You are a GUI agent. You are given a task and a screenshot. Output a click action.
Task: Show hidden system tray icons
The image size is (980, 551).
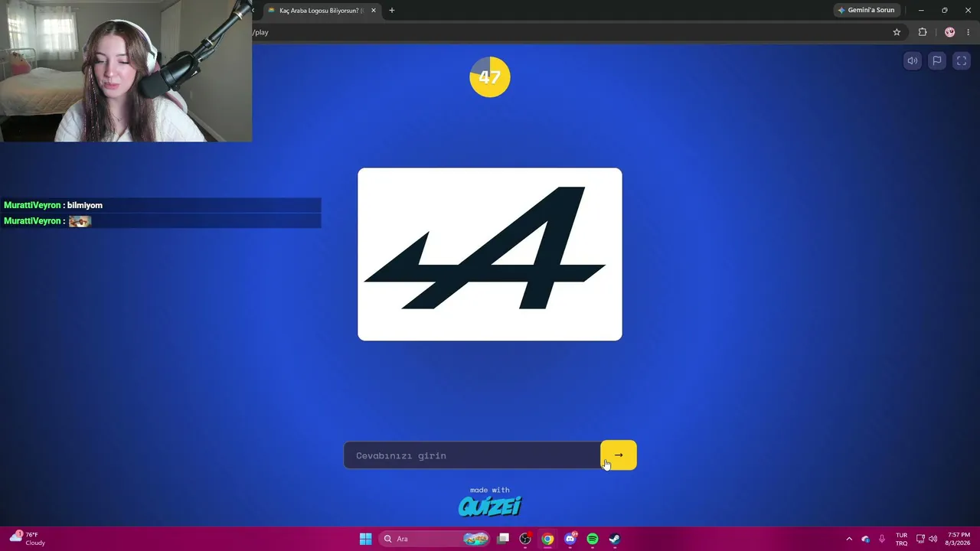(849, 539)
